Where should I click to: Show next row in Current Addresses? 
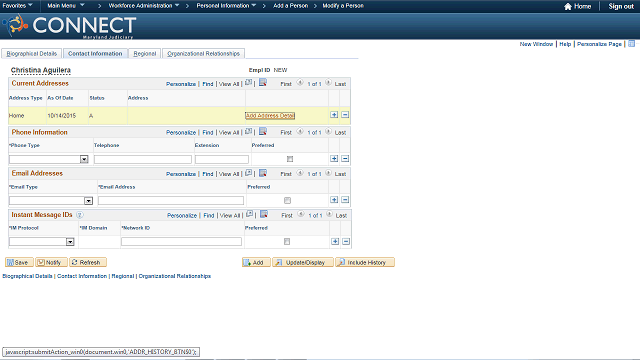coord(328,83)
